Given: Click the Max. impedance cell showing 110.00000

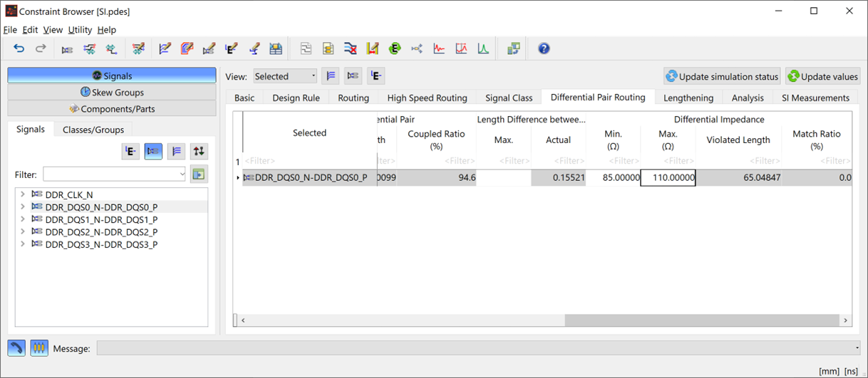Looking at the screenshot, I should (x=668, y=177).
